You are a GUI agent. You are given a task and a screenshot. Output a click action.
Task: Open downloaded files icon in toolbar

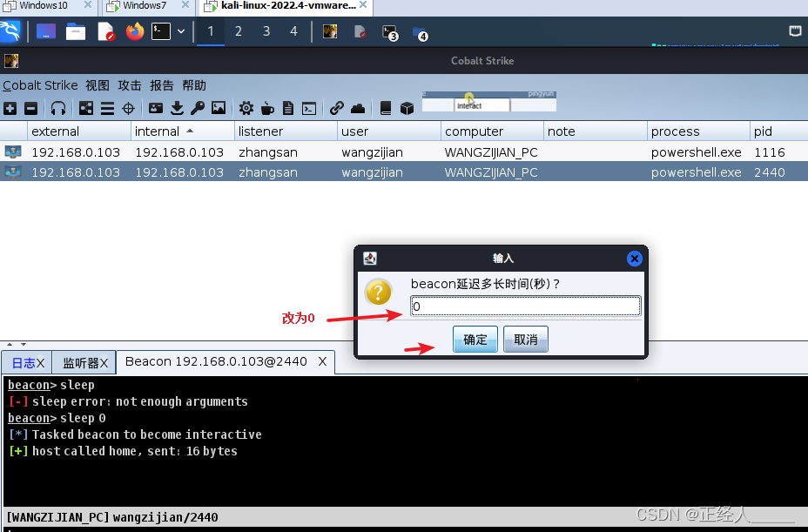pos(177,108)
